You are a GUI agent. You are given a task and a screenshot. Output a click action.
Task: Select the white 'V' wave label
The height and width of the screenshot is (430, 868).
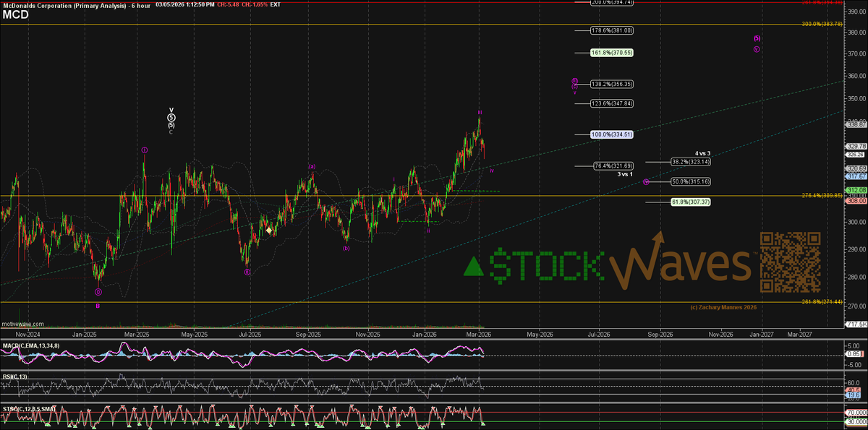click(171, 111)
